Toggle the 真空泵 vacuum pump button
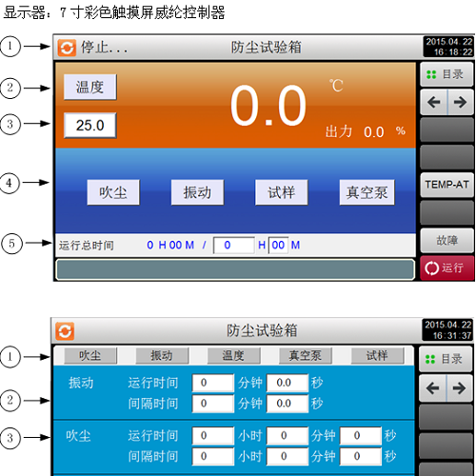476x476 pixels. (x=367, y=192)
